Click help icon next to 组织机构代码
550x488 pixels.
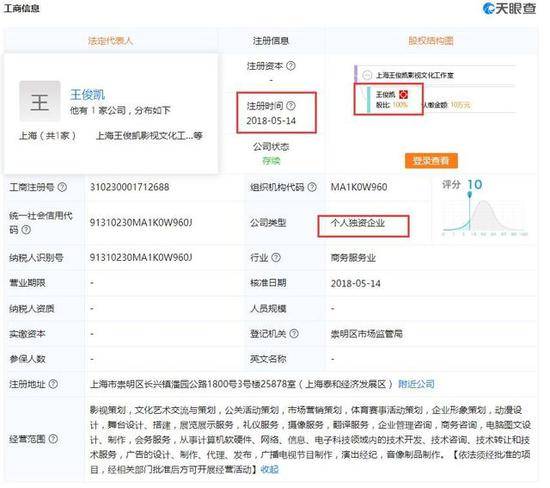pyautogui.click(x=312, y=187)
